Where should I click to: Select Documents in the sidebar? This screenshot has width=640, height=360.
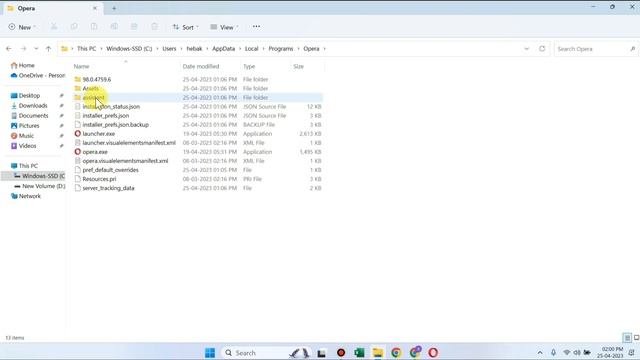[33, 116]
